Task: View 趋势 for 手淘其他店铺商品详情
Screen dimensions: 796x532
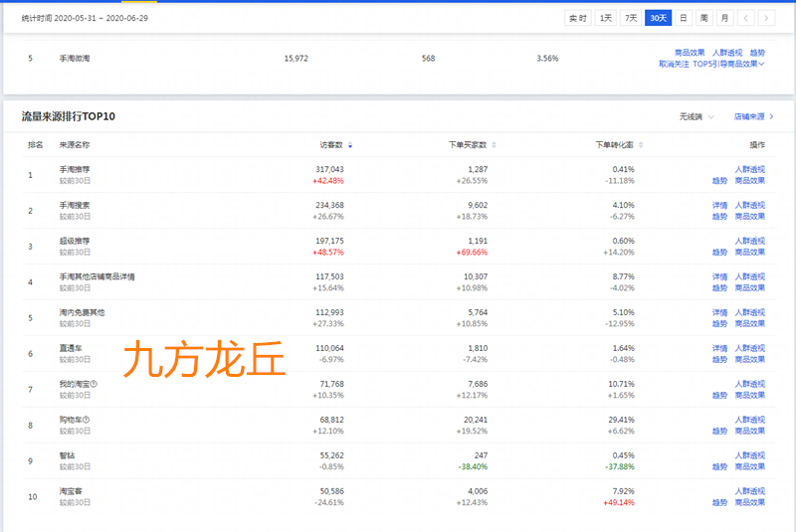Action: click(719, 288)
